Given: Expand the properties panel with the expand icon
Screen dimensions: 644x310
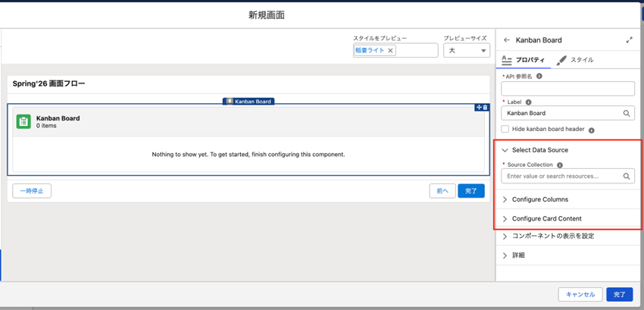Looking at the screenshot, I should 629,40.
